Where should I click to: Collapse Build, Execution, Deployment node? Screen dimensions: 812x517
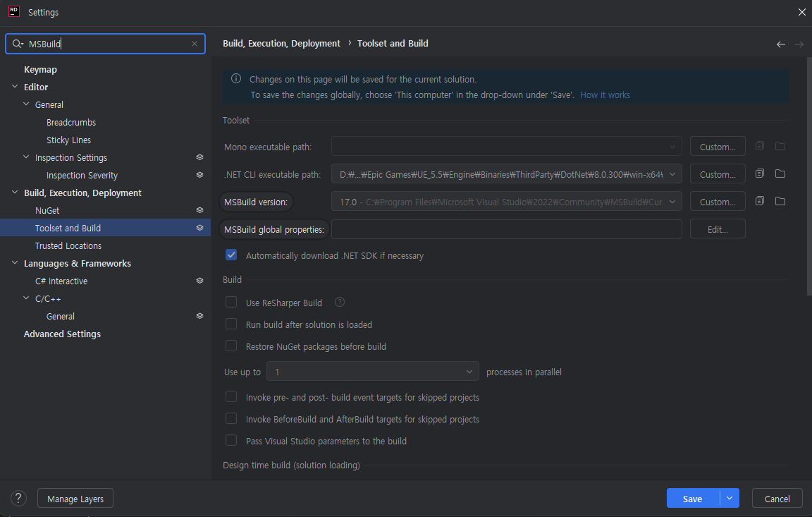15,192
